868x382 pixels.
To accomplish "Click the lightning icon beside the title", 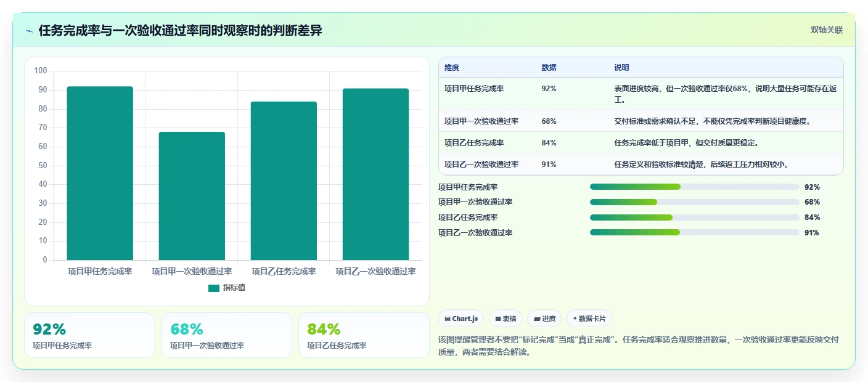I will [30, 31].
